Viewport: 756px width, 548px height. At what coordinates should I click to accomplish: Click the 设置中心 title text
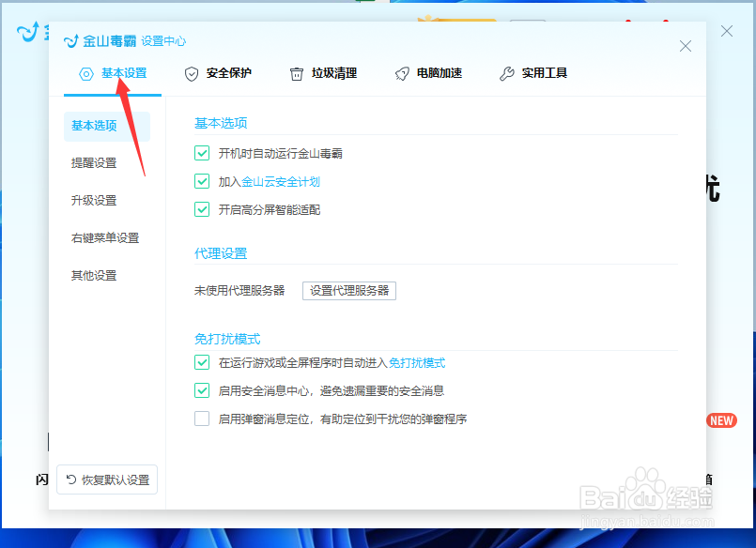coord(163,41)
